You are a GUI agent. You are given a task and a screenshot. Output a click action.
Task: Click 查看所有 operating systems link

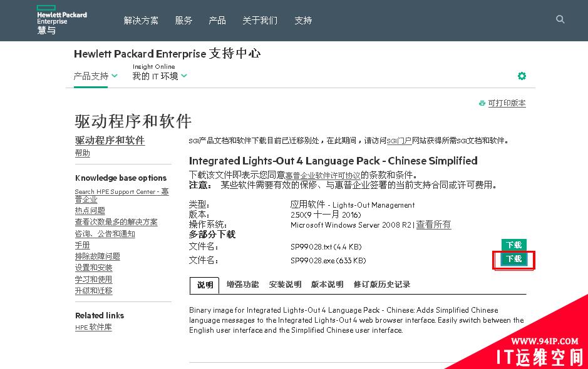coord(433,225)
